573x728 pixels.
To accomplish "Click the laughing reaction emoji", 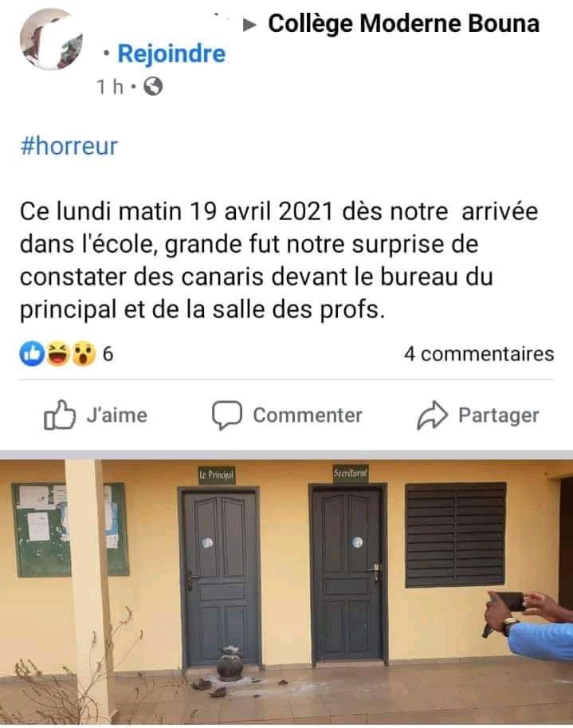I will click(x=58, y=354).
